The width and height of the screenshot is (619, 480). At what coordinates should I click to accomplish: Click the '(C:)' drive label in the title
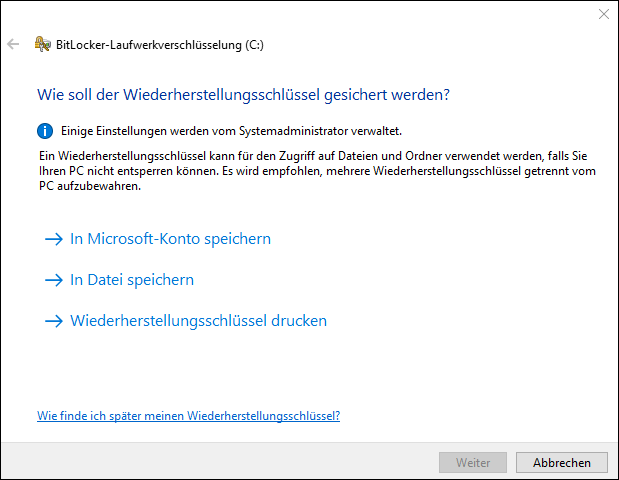(254, 45)
